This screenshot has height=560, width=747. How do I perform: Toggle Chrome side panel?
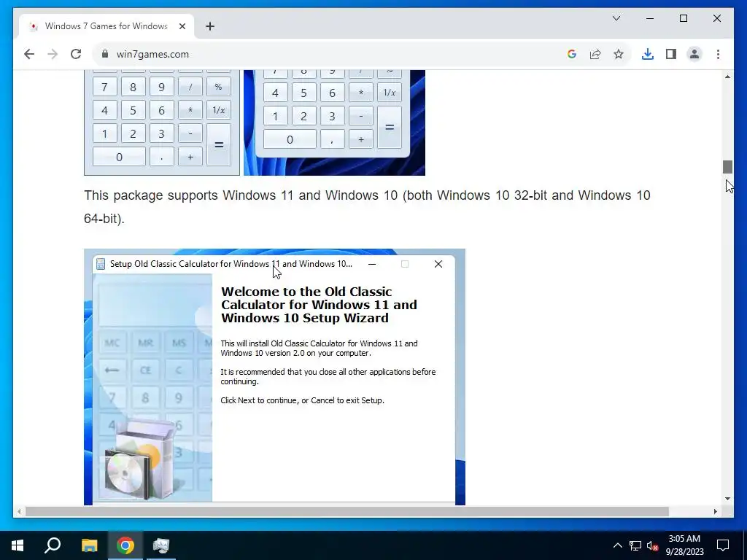pos(671,54)
